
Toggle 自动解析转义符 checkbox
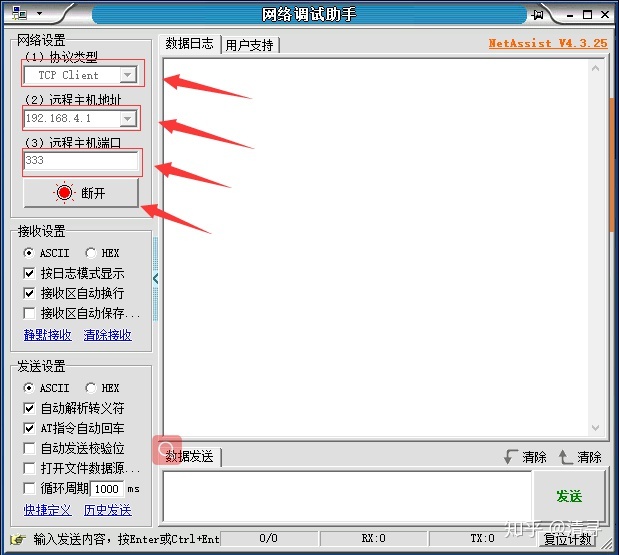[29, 408]
